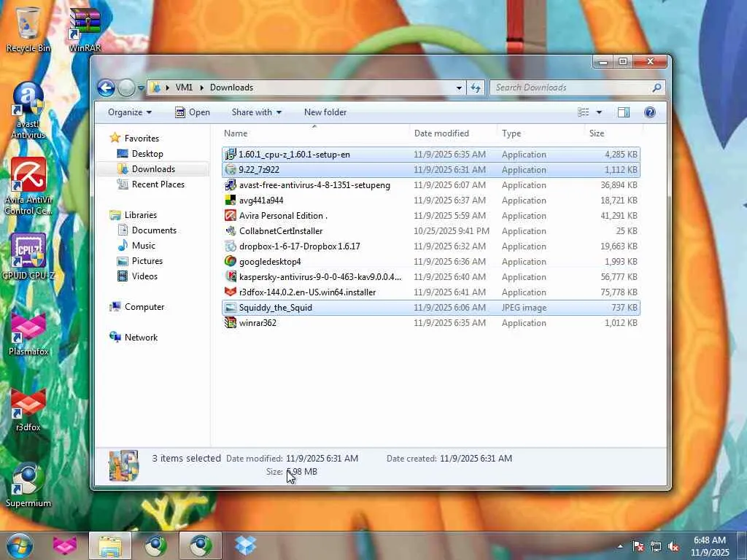Click the pink fox taskbar icon

(65, 545)
